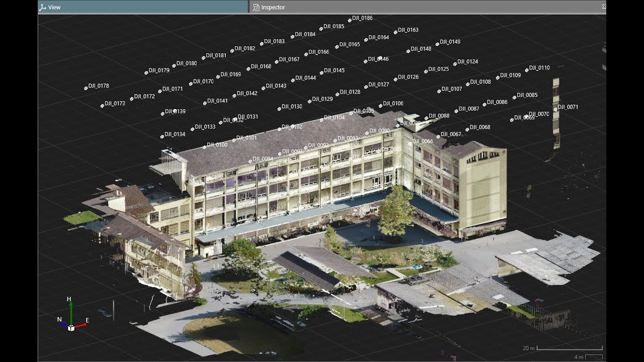The height and width of the screenshot is (362, 644).
Task: Click the DJI_0180 camera label
Action: coord(187,63)
